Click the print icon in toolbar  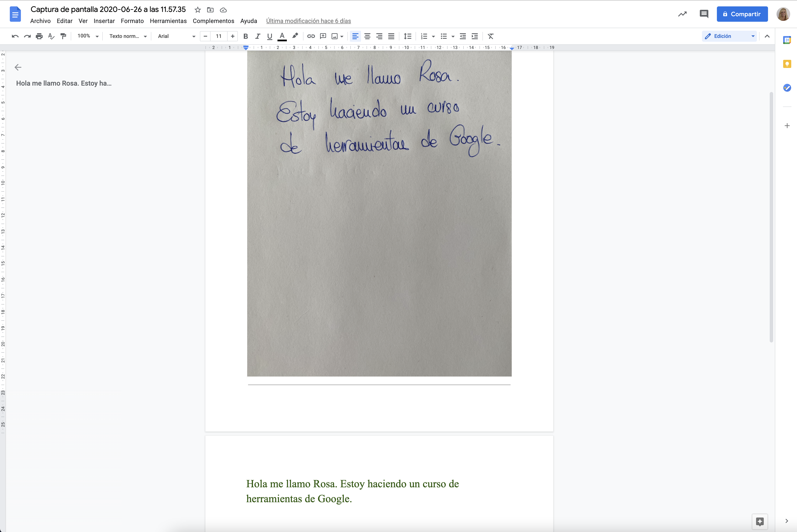coord(39,36)
